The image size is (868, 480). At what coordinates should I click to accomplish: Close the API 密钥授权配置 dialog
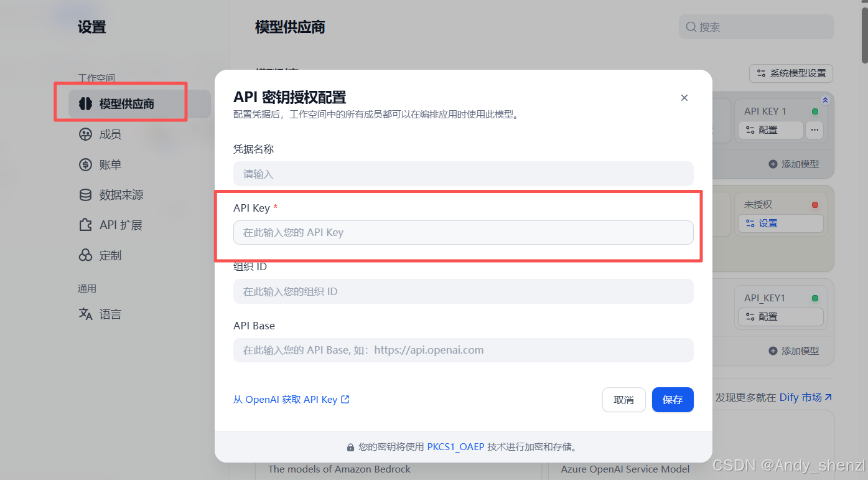coord(684,98)
